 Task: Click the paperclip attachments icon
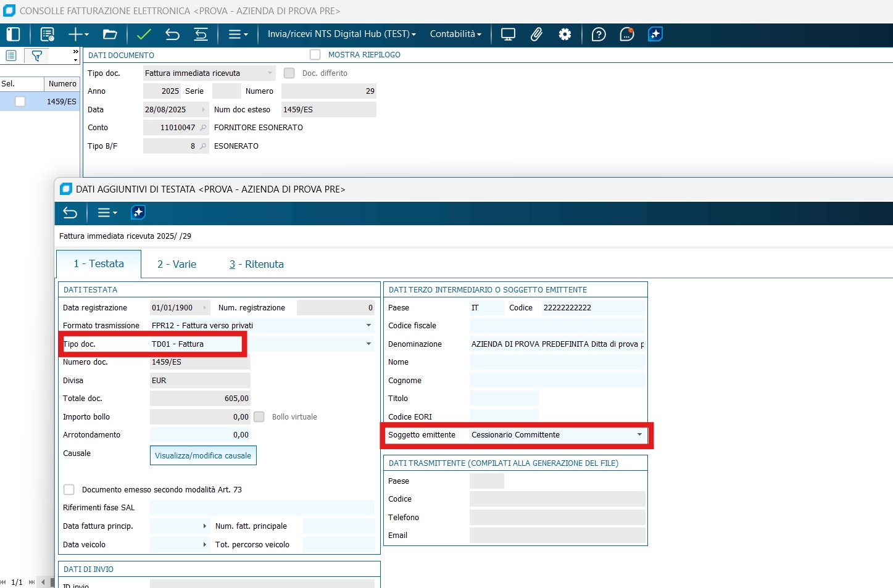coord(536,35)
